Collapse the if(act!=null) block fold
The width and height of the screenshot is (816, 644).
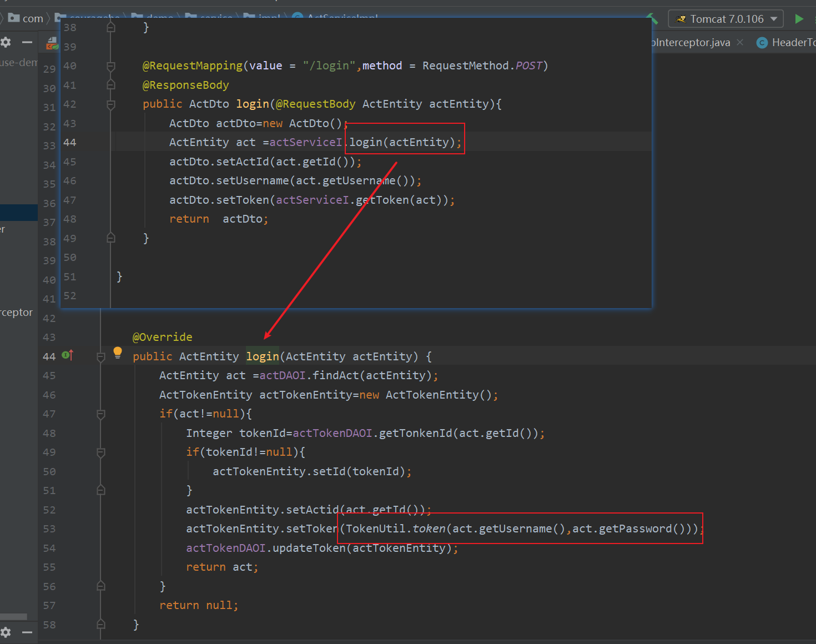click(x=101, y=414)
